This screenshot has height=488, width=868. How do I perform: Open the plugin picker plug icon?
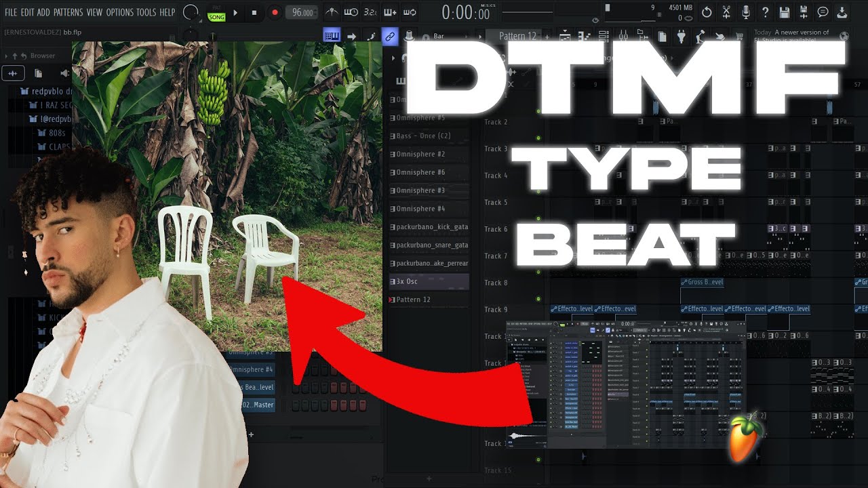680,36
